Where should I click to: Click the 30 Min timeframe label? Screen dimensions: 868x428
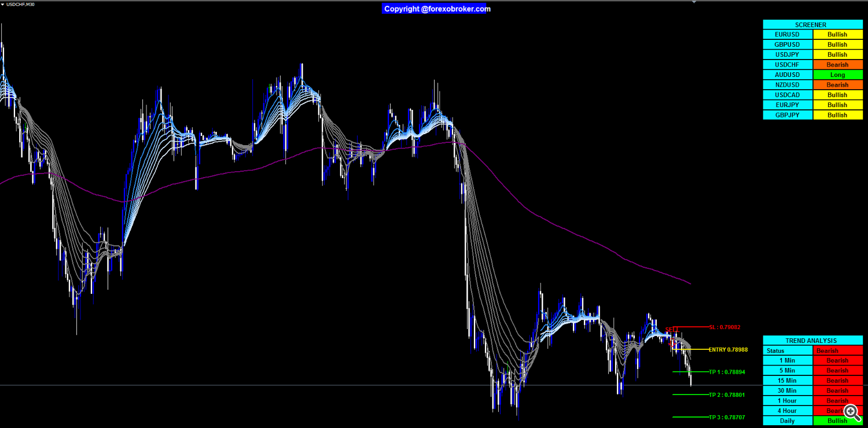pyautogui.click(x=788, y=390)
